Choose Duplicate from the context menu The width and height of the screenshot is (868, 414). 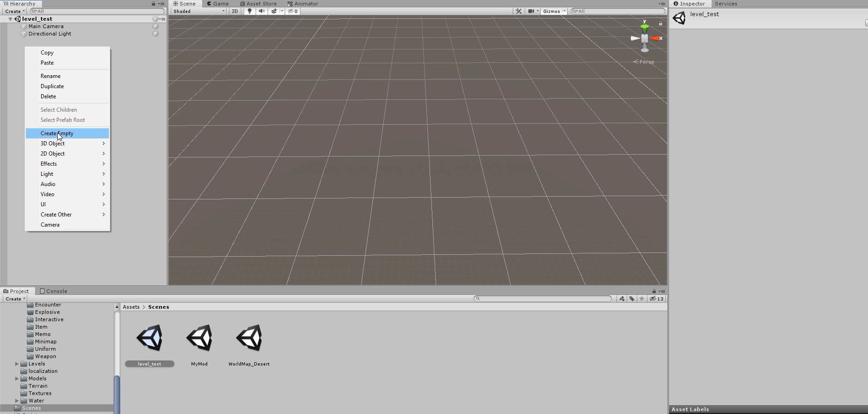pyautogui.click(x=67, y=86)
